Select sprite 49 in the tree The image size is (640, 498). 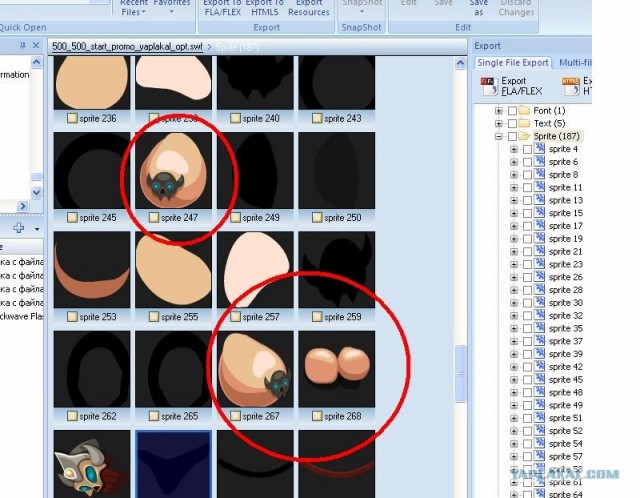tap(566, 405)
